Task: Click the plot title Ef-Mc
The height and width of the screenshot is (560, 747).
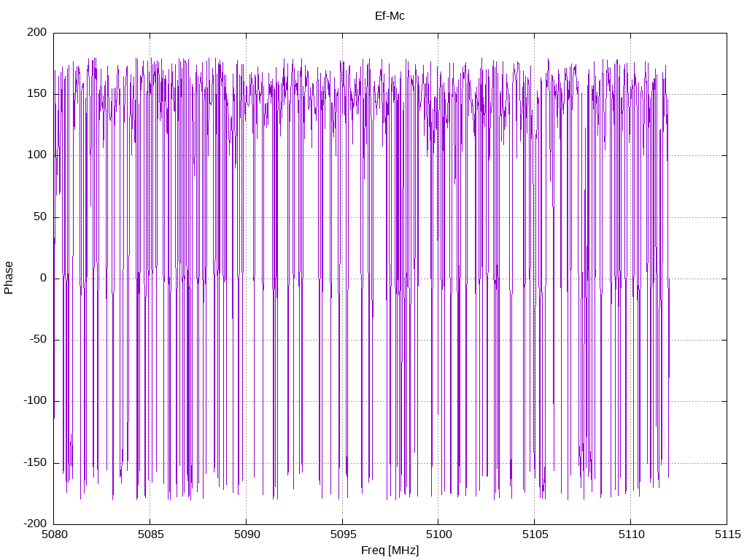Action: point(390,16)
